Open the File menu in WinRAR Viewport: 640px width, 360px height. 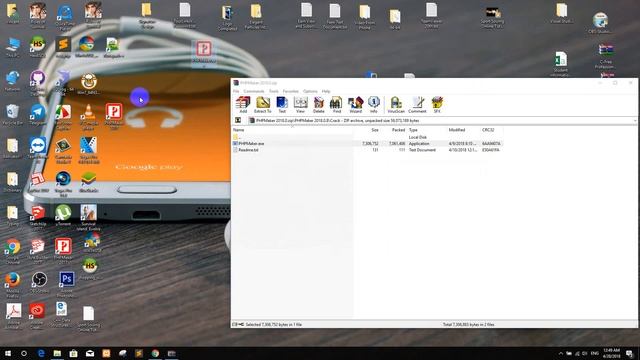tap(236, 91)
